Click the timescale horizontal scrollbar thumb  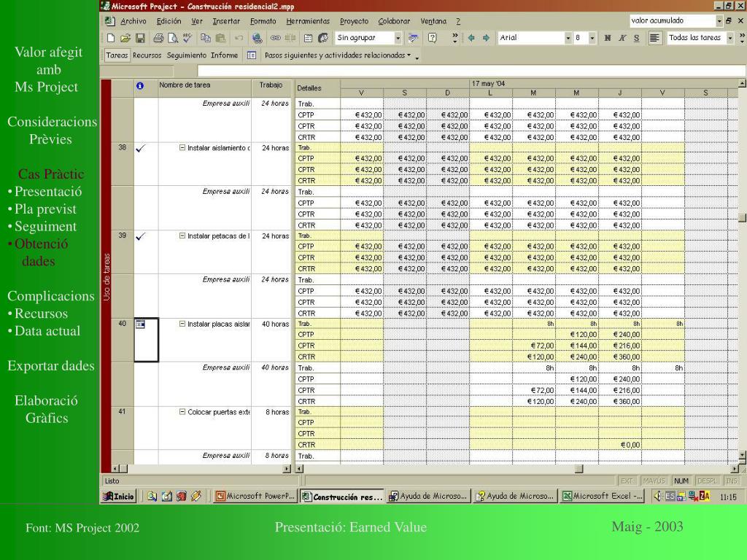tap(578, 469)
